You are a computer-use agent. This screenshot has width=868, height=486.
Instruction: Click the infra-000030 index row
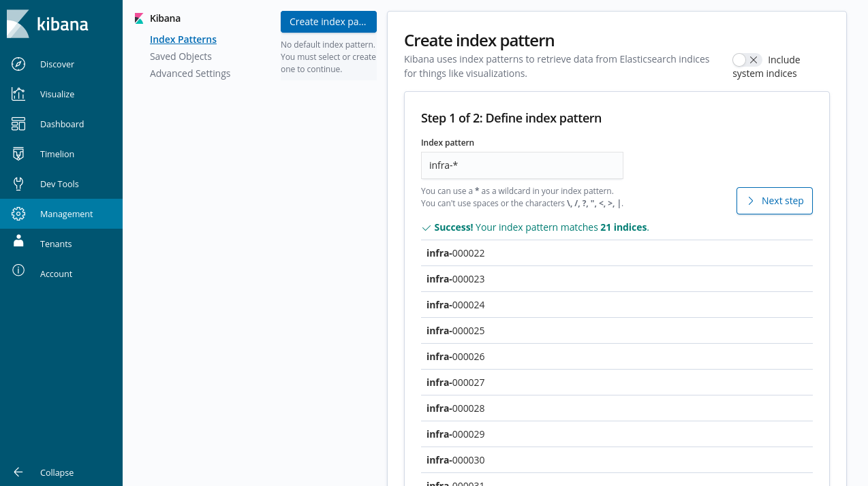[x=617, y=460]
